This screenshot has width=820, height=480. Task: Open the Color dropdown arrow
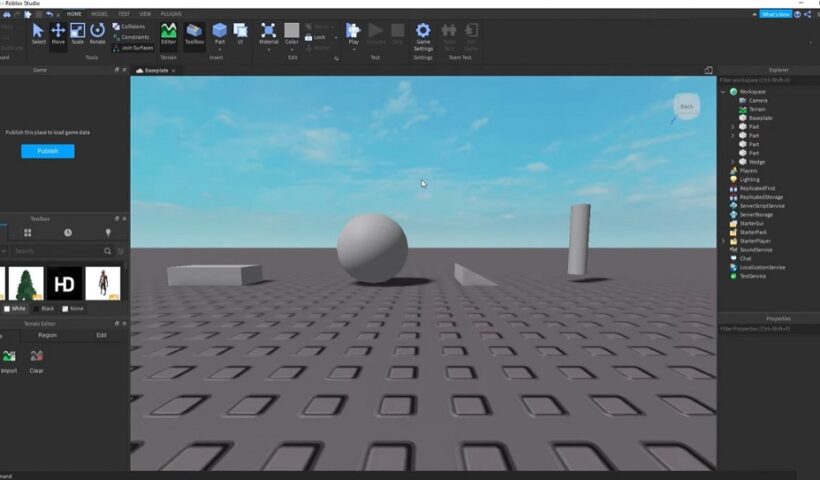pyautogui.click(x=292, y=50)
